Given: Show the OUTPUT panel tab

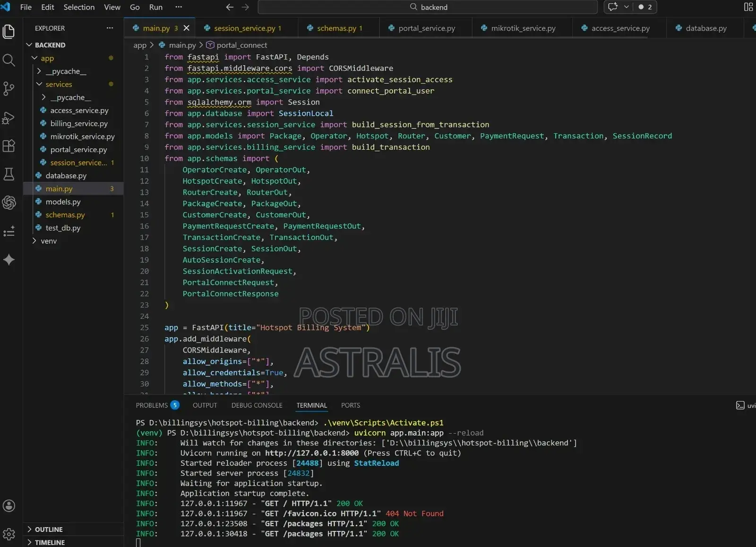Looking at the screenshot, I should [205, 405].
